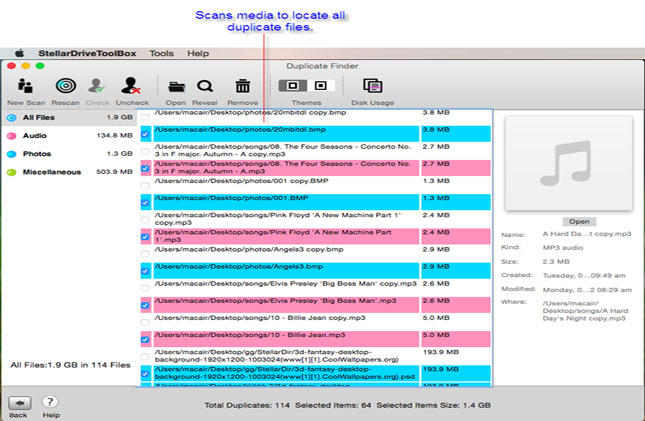
Task: Uncheck Pink Floyd 'A New Machine Part 1'.mp3 checkbox
Action: click(x=145, y=237)
